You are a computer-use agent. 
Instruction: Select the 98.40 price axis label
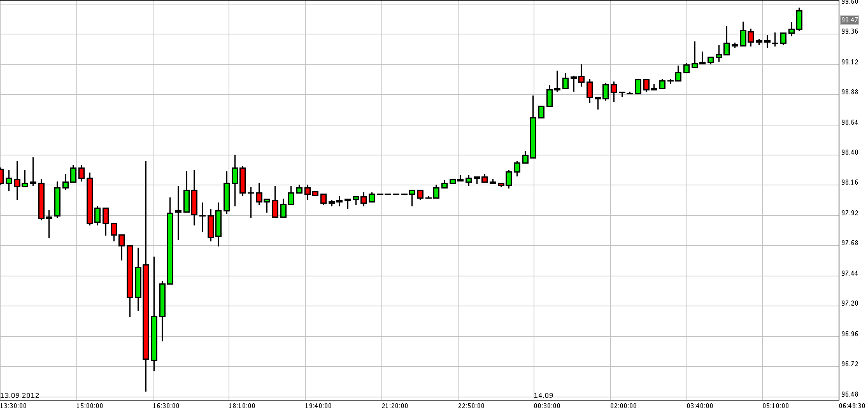850,152
